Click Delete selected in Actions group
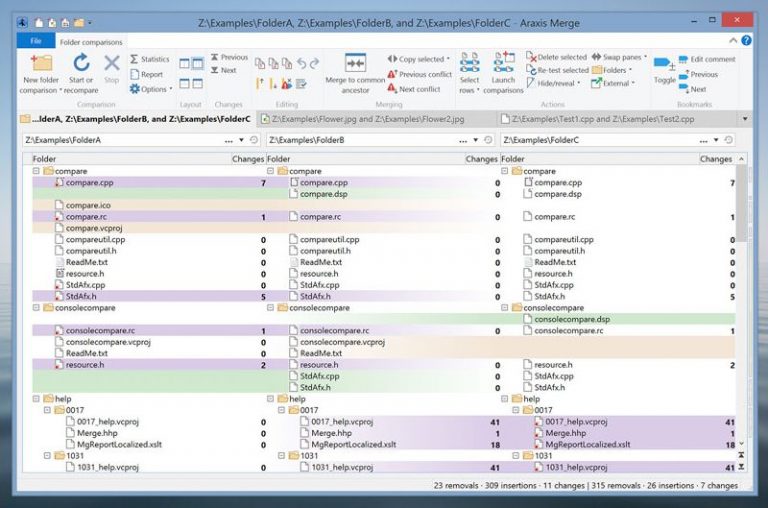 (x=556, y=57)
